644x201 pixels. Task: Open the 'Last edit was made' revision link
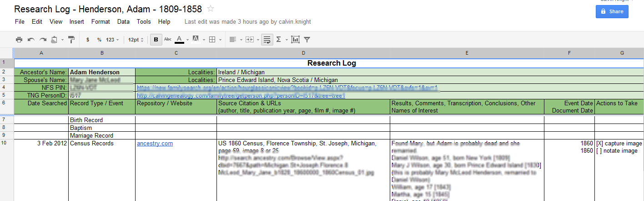click(x=248, y=21)
